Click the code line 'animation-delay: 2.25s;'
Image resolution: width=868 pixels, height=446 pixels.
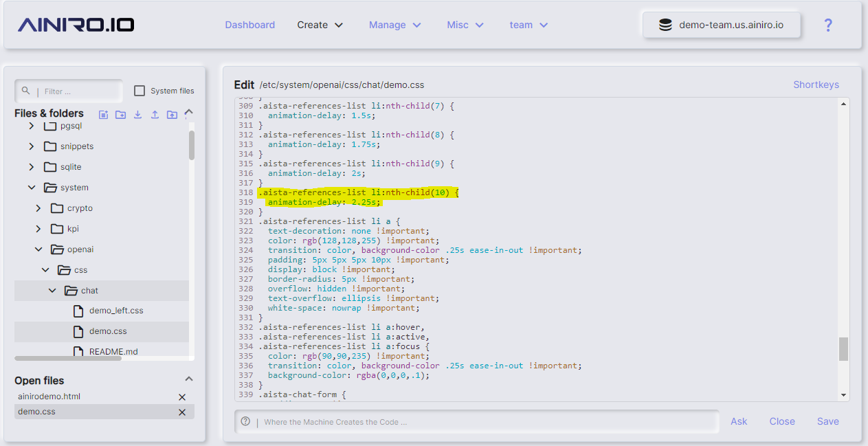tap(324, 202)
